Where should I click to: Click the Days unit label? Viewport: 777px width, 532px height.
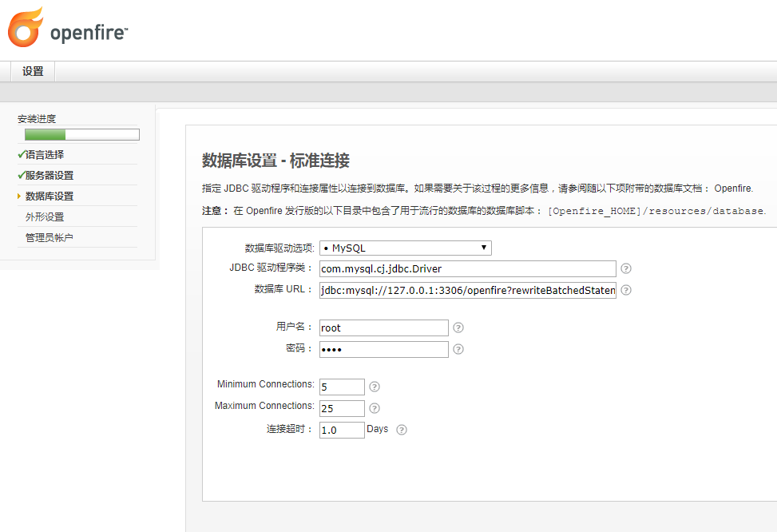coord(378,429)
